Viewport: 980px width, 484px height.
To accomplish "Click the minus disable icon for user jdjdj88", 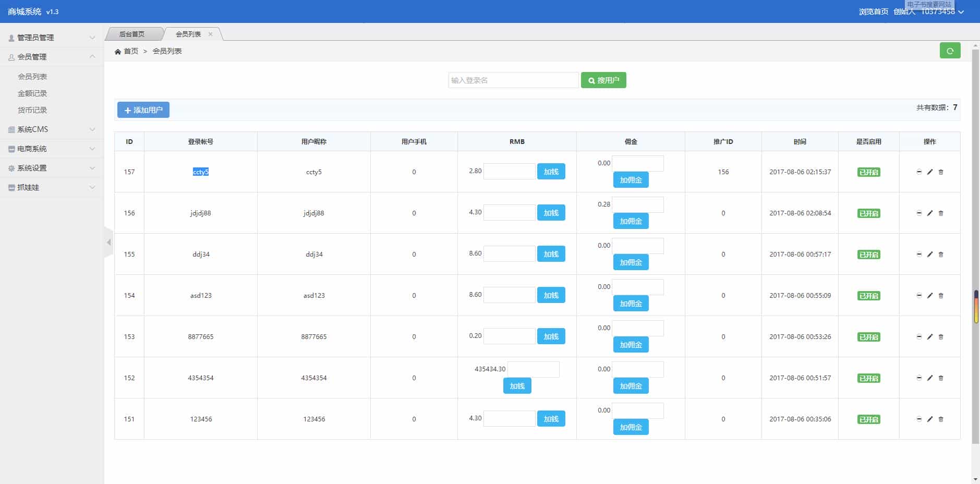I will (x=918, y=213).
